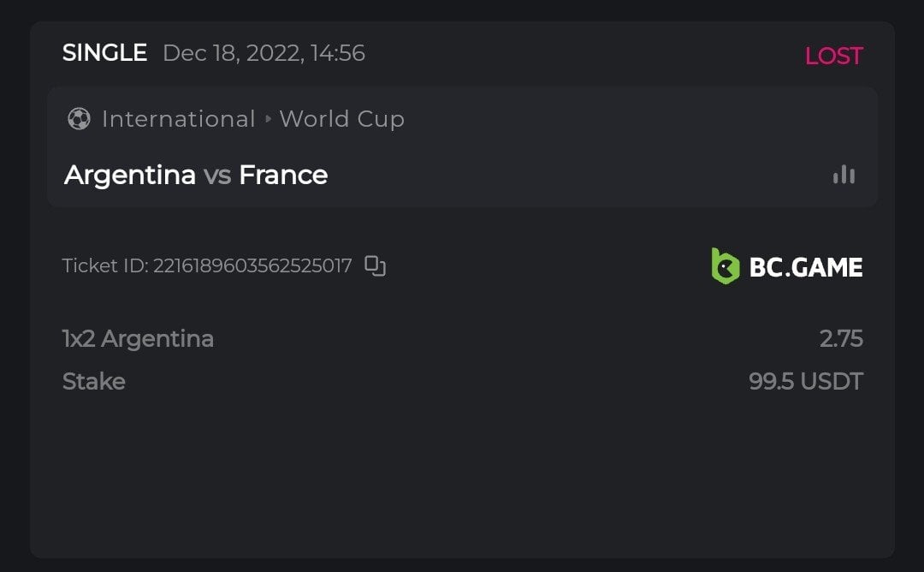This screenshot has height=572, width=924.
Task: Click the 99.5 USDT stake amount
Action: pos(805,381)
